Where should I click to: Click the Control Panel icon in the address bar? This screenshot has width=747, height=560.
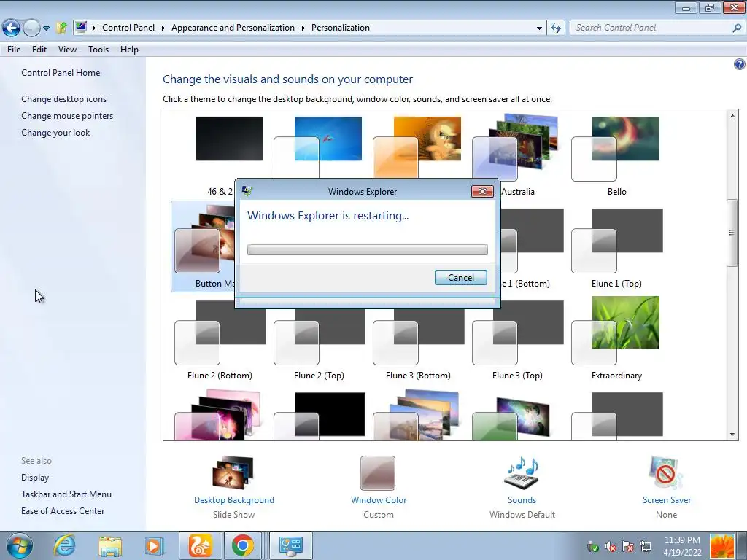81,27
